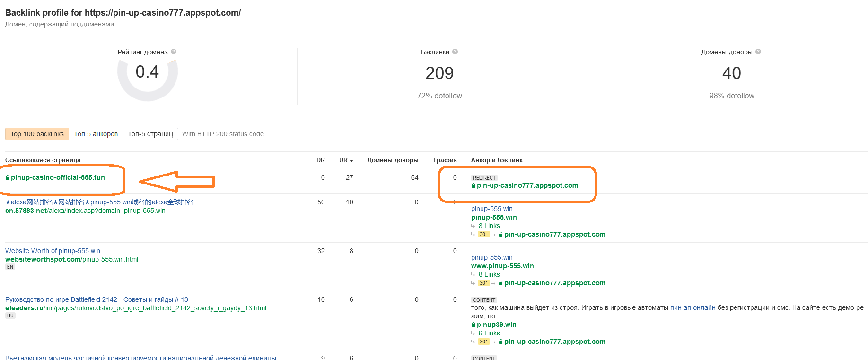
Task: Open appspot link after 301 in websiteworthspot row
Action: point(555,283)
